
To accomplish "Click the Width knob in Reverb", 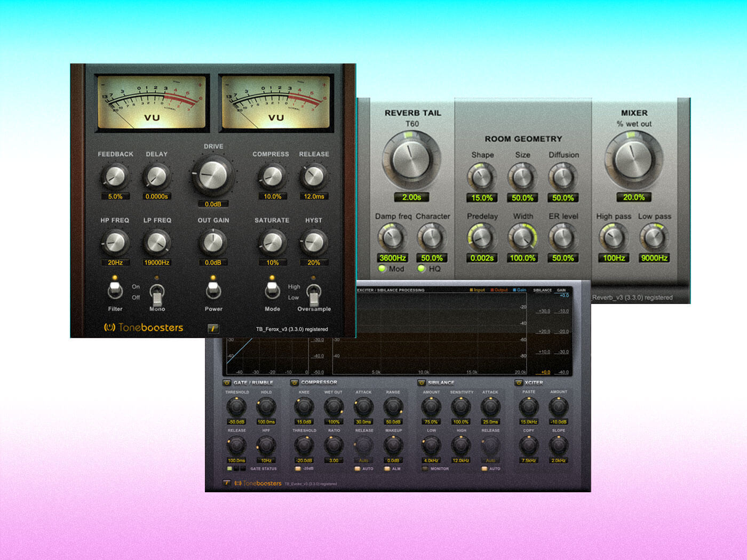I will click(522, 237).
